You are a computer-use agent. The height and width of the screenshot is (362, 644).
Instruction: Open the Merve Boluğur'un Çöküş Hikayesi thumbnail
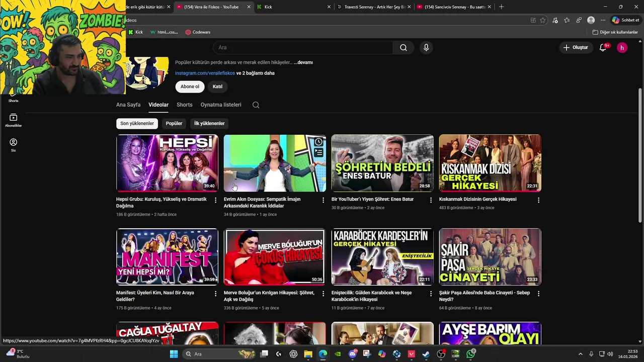275,257
